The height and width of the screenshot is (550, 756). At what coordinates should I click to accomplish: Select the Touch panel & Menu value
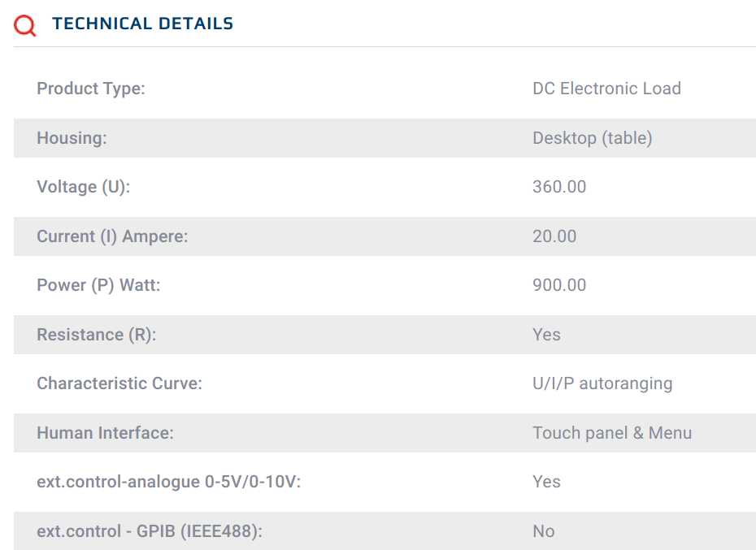[612, 433]
